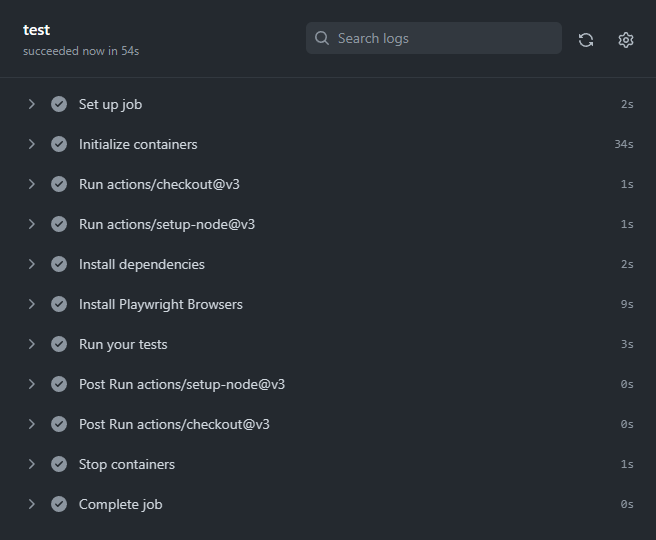Click the test job title
656x540 pixels.
[x=36, y=30]
